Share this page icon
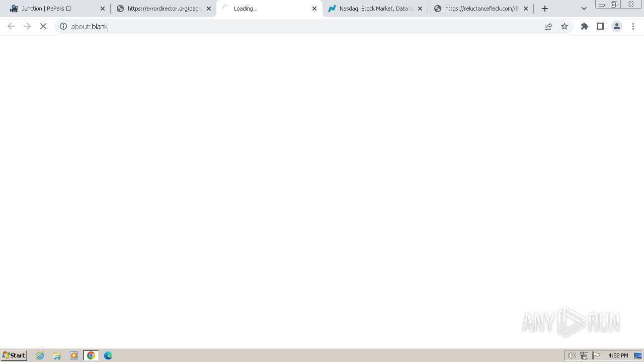Image resolution: width=644 pixels, height=362 pixels. click(548, 26)
